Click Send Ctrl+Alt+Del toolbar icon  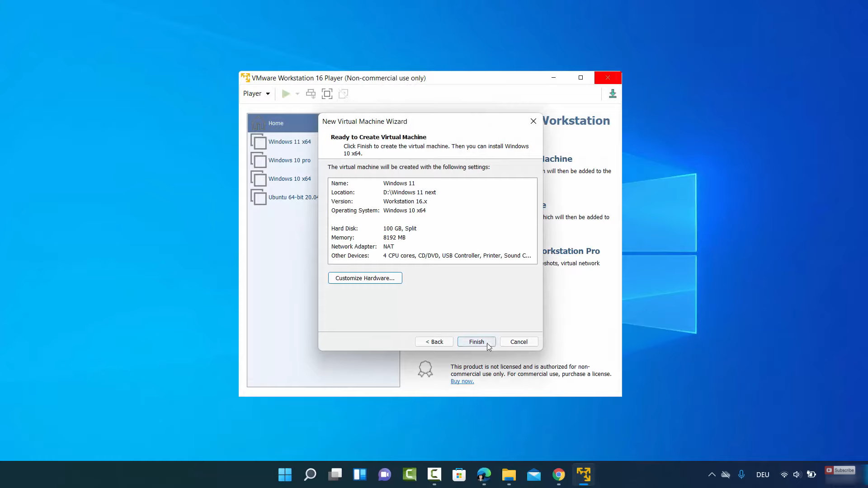coord(311,94)
